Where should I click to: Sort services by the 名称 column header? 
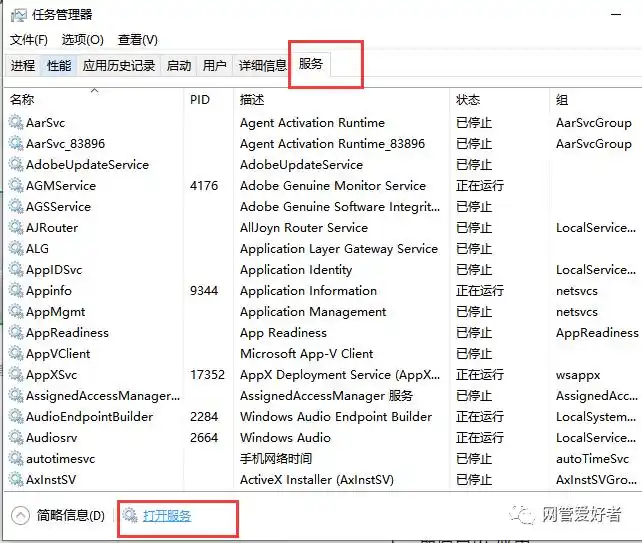coord(95,100)
